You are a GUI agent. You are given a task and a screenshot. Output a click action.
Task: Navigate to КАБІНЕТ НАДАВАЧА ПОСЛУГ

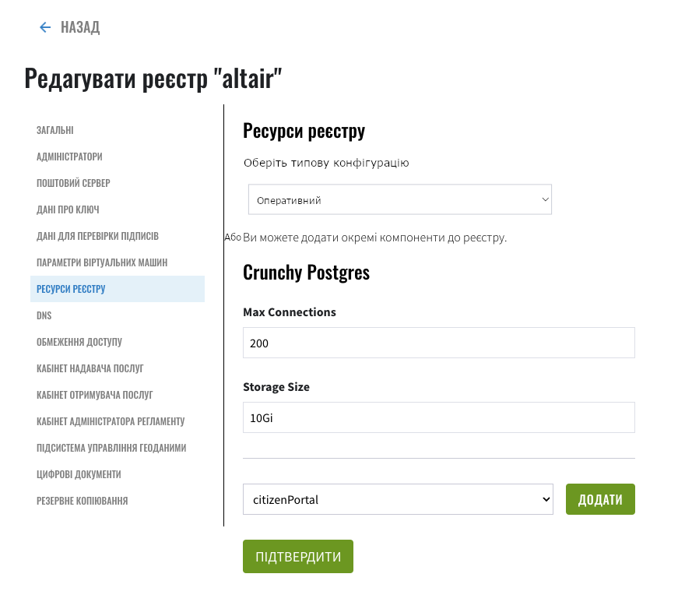(x=90, y=368)
